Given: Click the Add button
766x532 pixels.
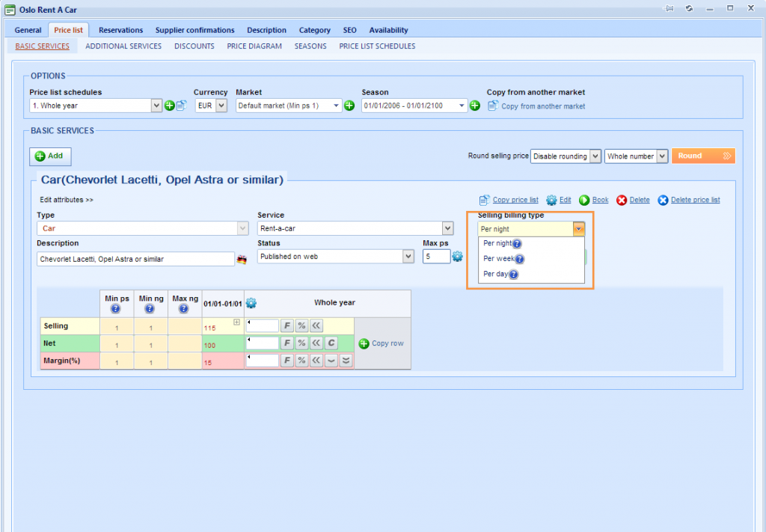Looking at the screenshot, I should (x=49, y=156).
